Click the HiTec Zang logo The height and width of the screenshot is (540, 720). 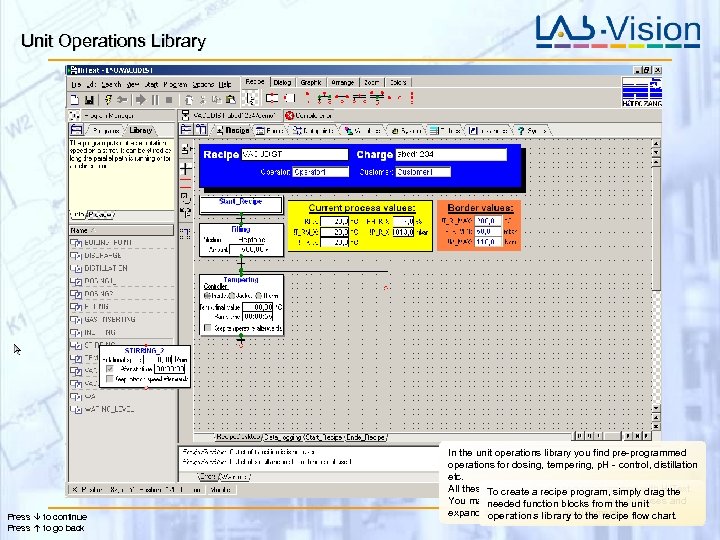point(641,92)
